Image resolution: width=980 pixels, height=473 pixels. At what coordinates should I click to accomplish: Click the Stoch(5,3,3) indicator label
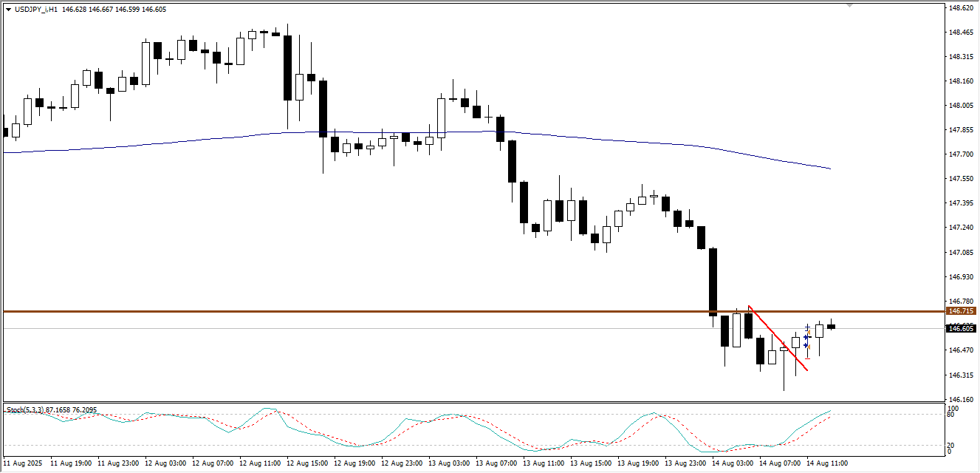[x=50, y=409]
